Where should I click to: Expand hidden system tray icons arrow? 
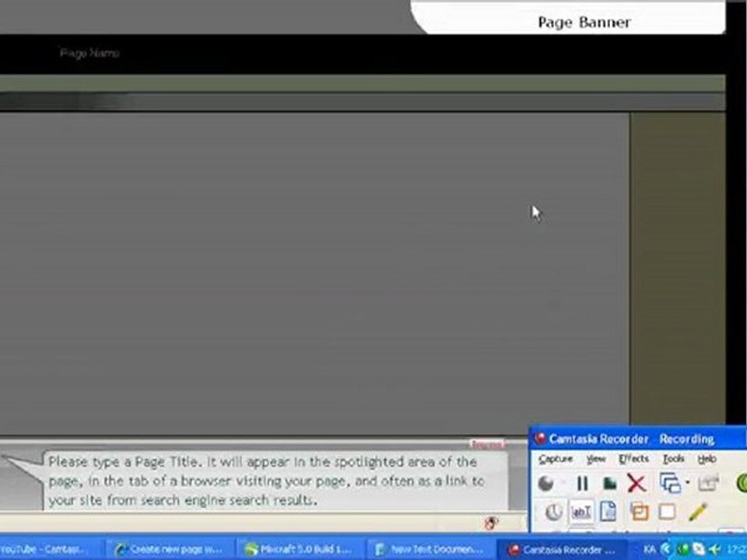(665, 549)
